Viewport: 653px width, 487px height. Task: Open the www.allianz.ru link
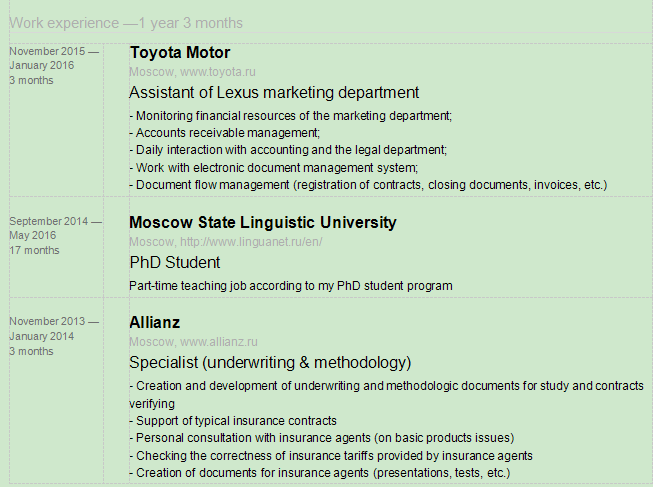pos(219,342)
